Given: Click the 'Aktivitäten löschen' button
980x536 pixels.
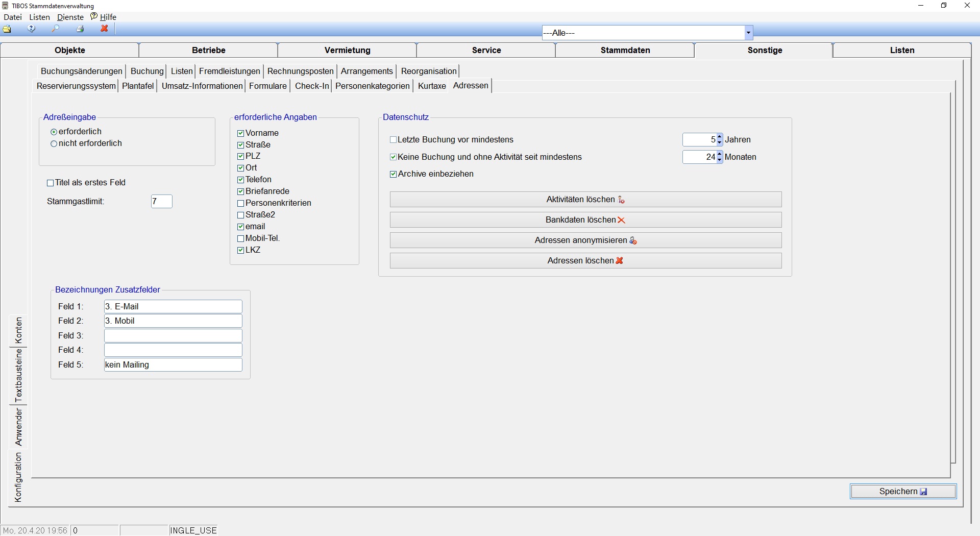Looking at the screenshot, I should pos(585,200).
